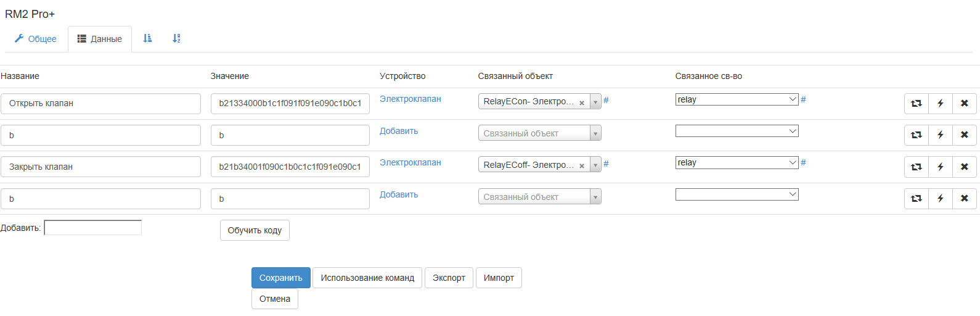Image resolution: width=980 pixels, height=316 pixels.
Task: Click the descending sort icon tab
Action: click(176, 38)
